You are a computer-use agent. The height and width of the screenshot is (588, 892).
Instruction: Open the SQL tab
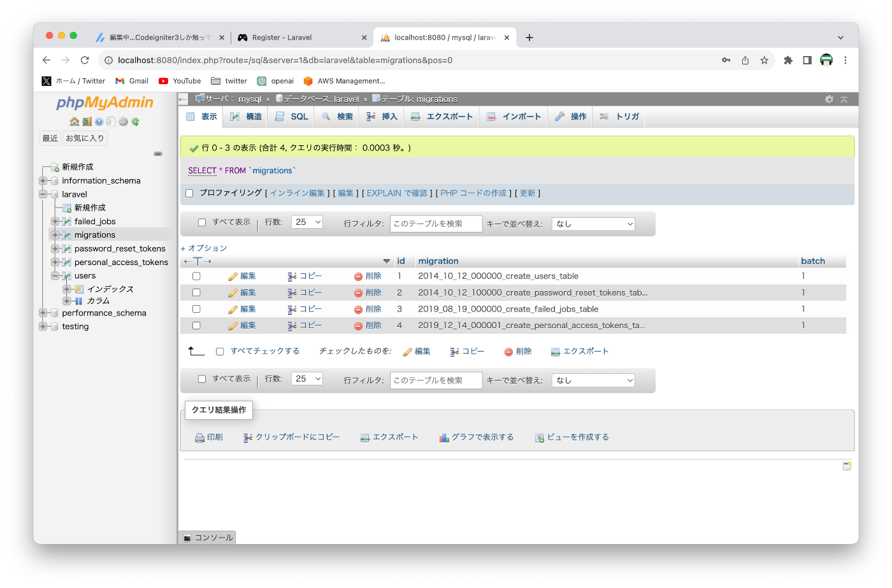pyautogui.click(x=291, y=117)
